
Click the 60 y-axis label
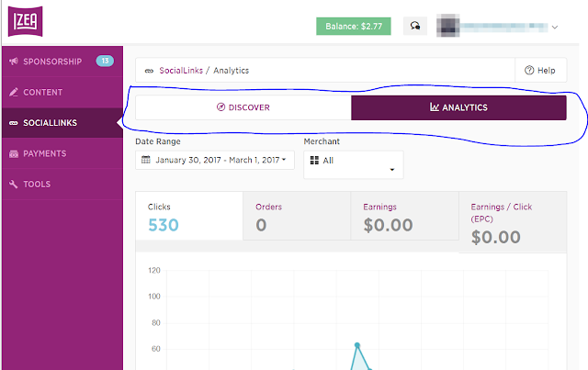click(156, 349)
